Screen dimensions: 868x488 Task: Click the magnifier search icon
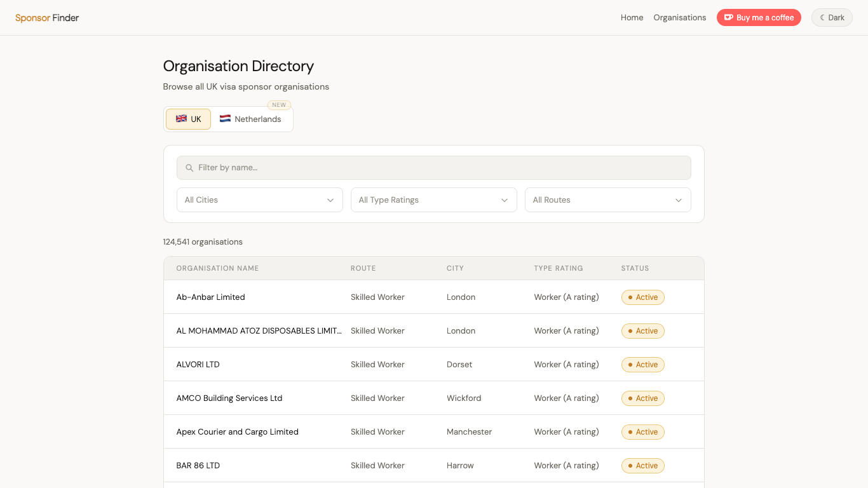pyautogui.click(x=189, y=168)
